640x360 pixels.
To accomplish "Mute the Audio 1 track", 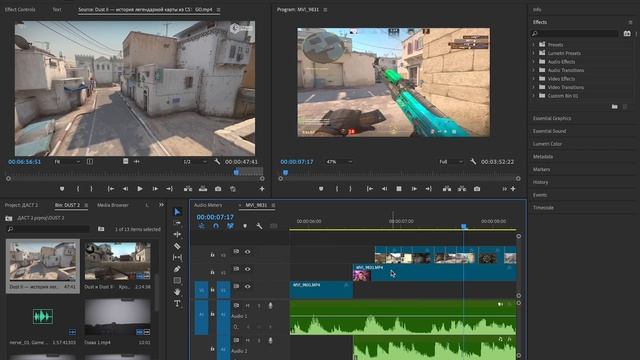I will click(247, 306).
